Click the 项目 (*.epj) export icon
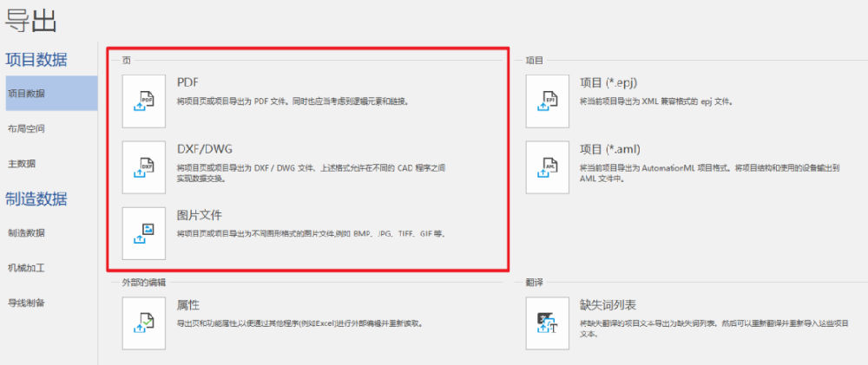Viewport: 868px width, 365px height. 548,101
